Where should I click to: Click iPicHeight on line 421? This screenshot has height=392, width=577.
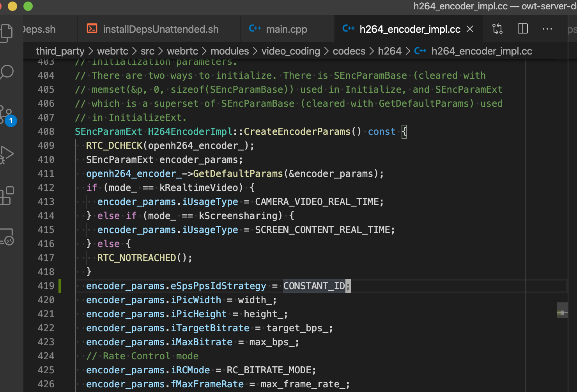click(198, 314)
